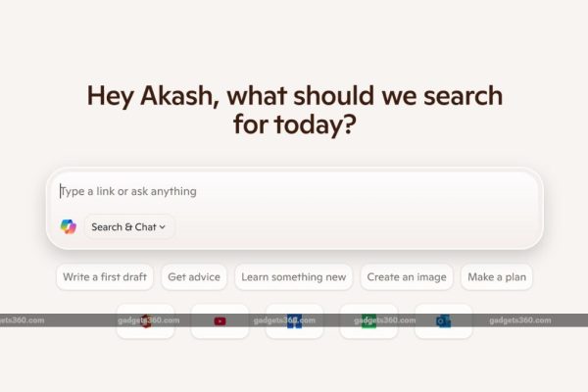
Task: Click the red YouTube play icon
Action: pyautogui.click(x=220, y=320)
